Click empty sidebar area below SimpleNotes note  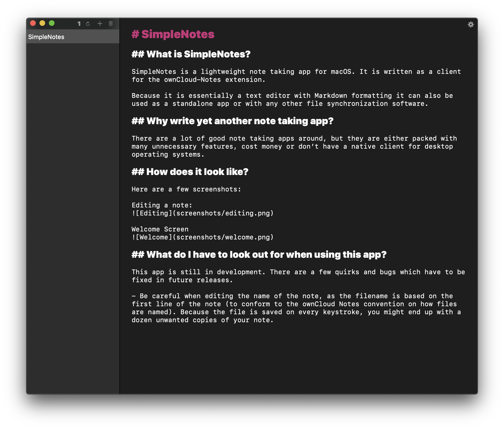point(73,195)
